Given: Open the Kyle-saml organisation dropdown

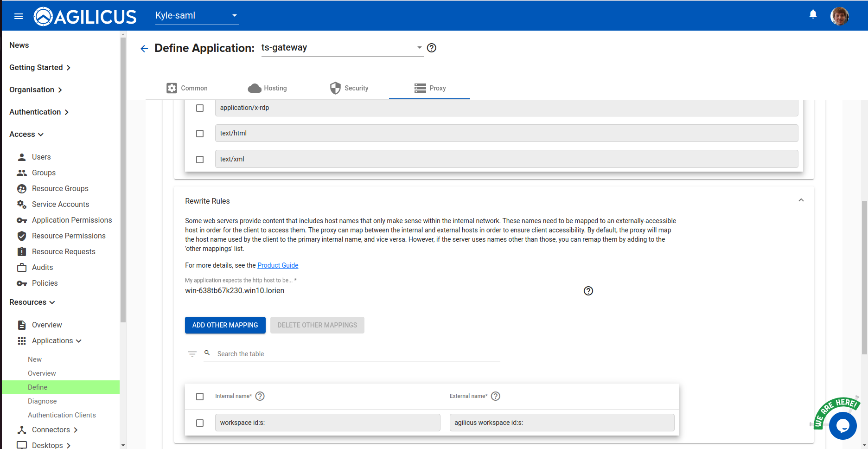Looking at the screenshot, I should pos(197,15).
